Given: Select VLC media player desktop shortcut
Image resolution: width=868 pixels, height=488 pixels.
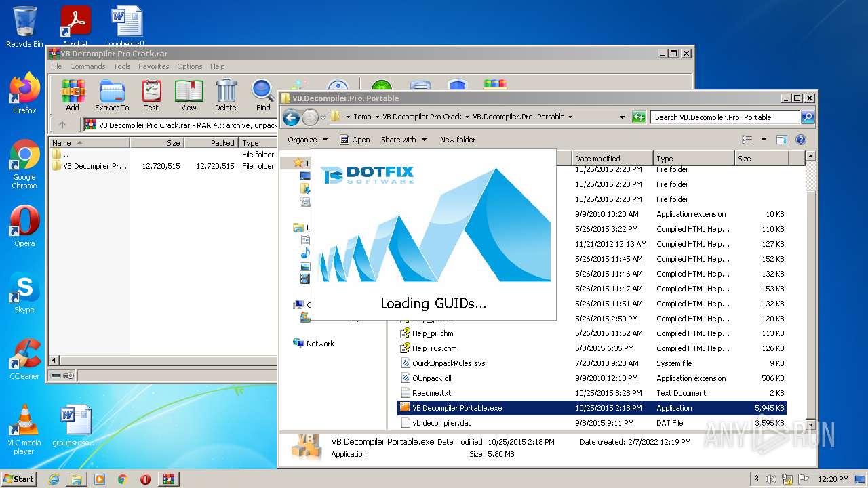Looking at the screenshot, I should tap(24, 430).
